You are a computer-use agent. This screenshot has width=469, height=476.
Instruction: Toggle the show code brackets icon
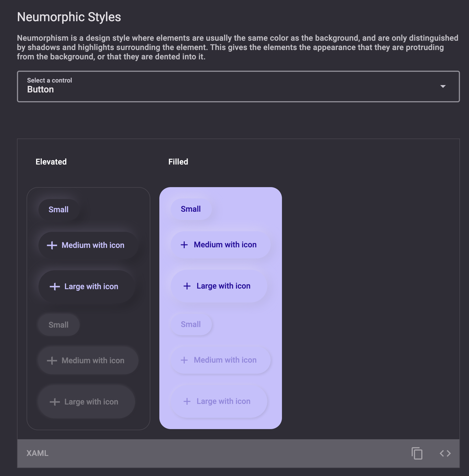coord(445,453)
